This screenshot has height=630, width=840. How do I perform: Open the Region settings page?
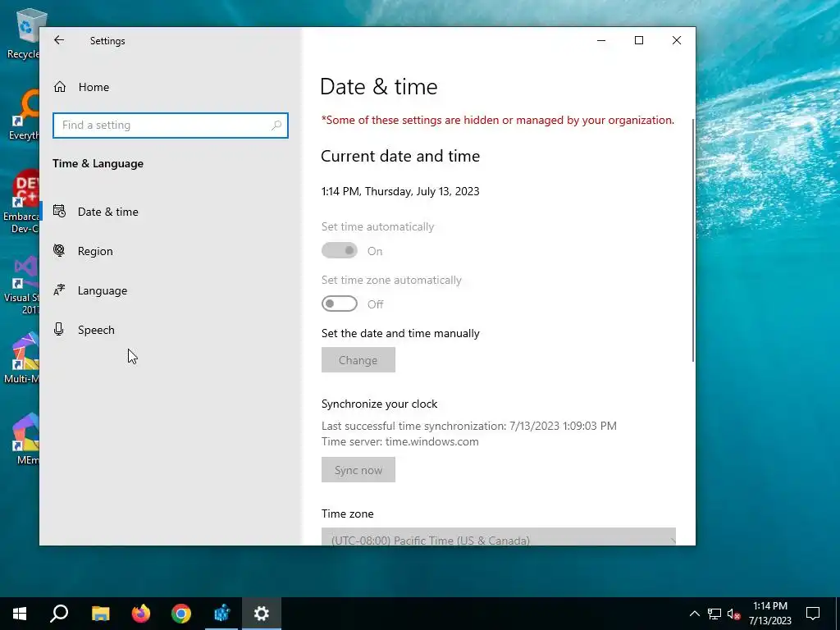[170, 251]
